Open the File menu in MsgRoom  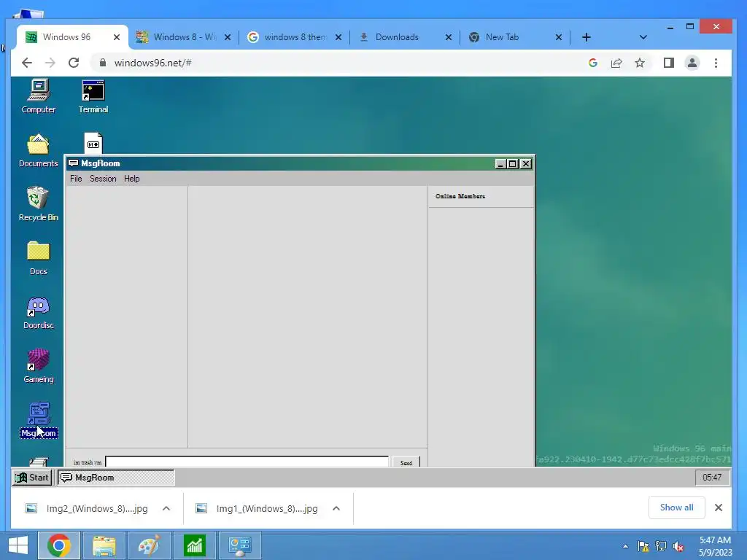click(76, 179)
